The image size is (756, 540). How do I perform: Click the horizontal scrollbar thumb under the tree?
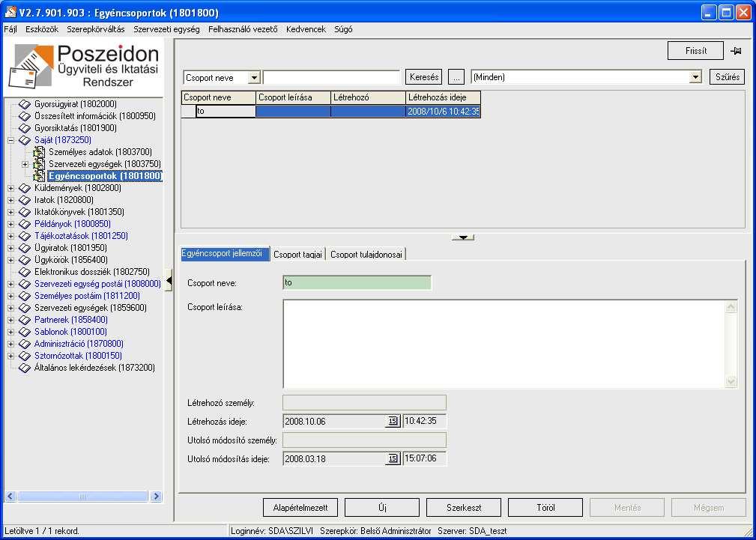pyautogui.click(x=82, y=496)
